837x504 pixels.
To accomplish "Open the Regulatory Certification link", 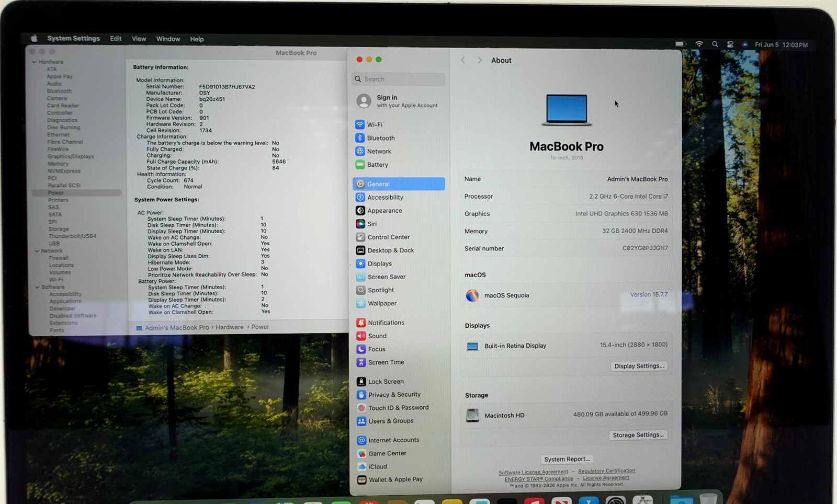I will 606,471.
